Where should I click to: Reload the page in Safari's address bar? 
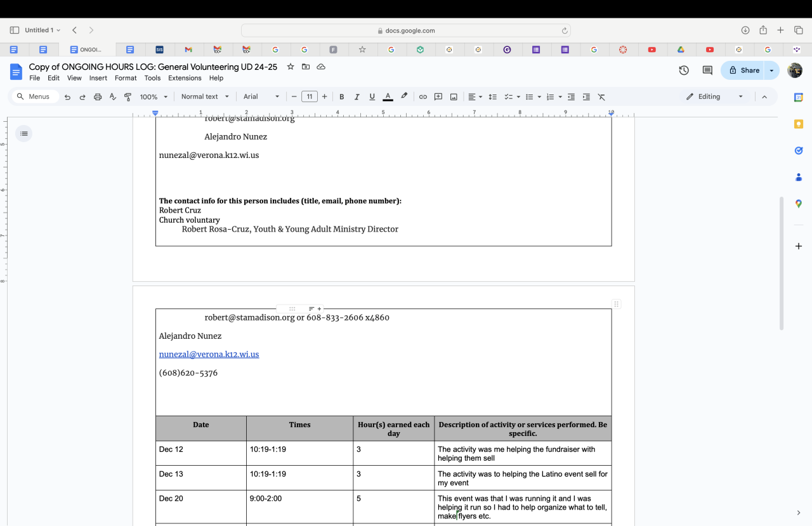click(565, 30)
